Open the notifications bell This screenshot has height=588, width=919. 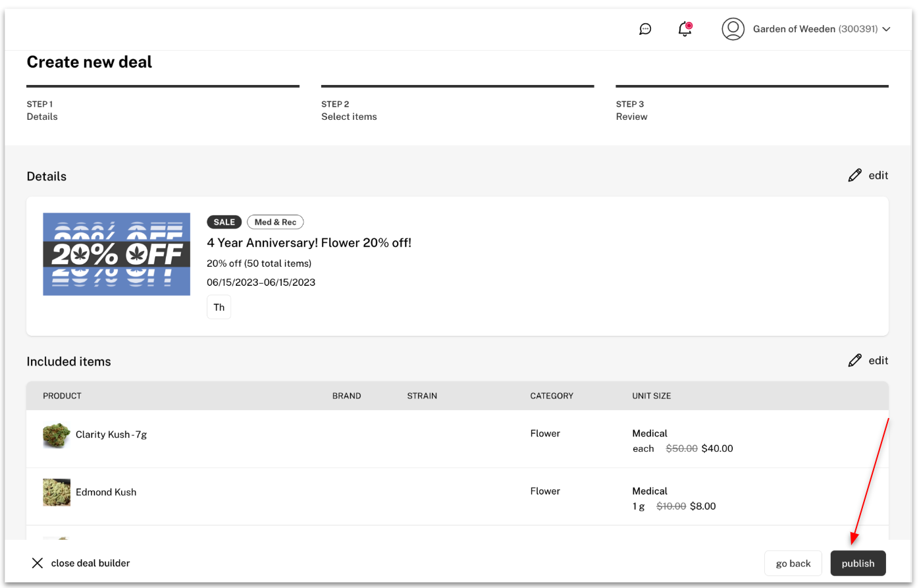pos(685,29)
